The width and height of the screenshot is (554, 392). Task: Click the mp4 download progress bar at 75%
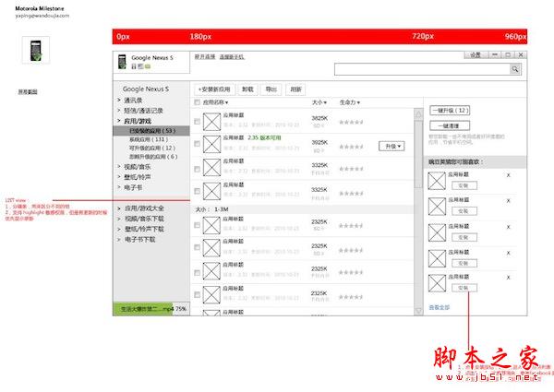coord(151,309)
